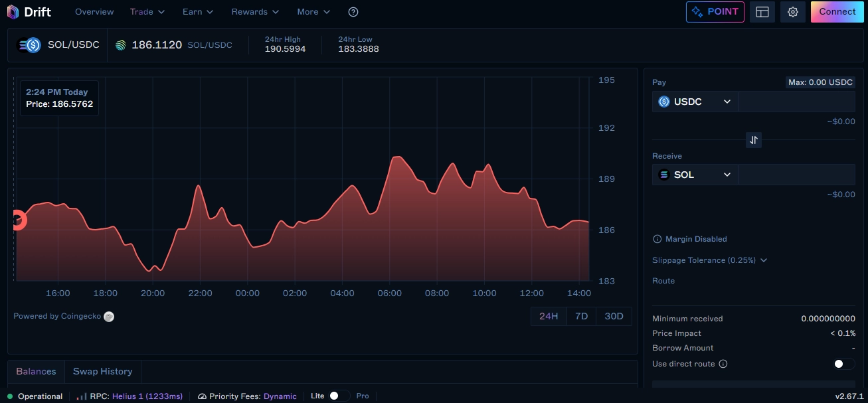Click the Lite mode label
The width and height of the screenshot is (868, 403).
[317, 396]
